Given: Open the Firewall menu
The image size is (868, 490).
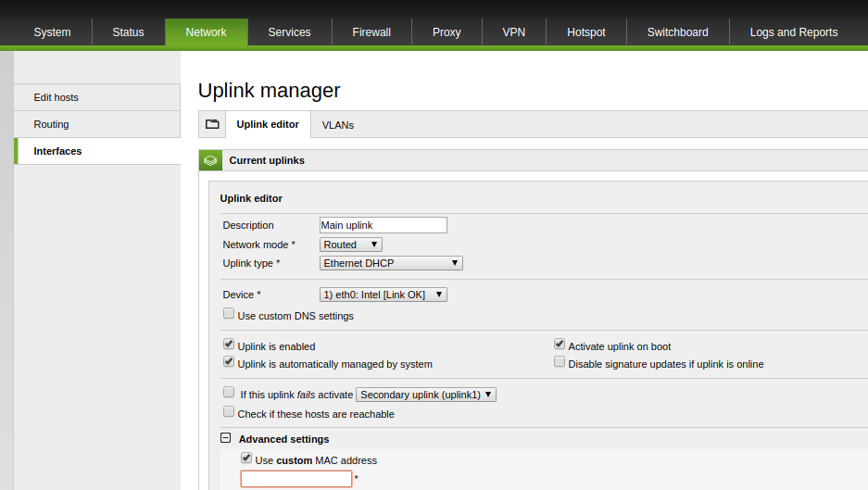Looking at the screenshot, I should pyautogui.click(x=371, y=32).
